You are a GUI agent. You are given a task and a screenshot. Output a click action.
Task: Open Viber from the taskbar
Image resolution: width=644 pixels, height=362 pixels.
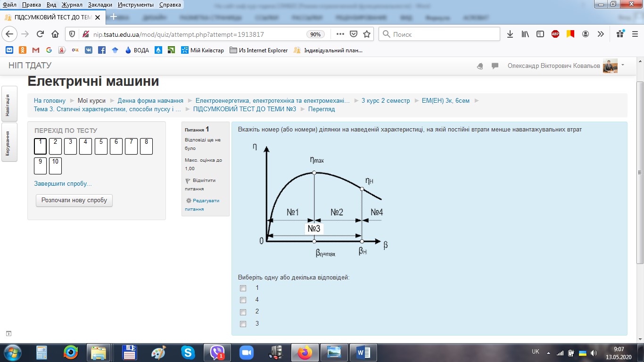[217, 352]
